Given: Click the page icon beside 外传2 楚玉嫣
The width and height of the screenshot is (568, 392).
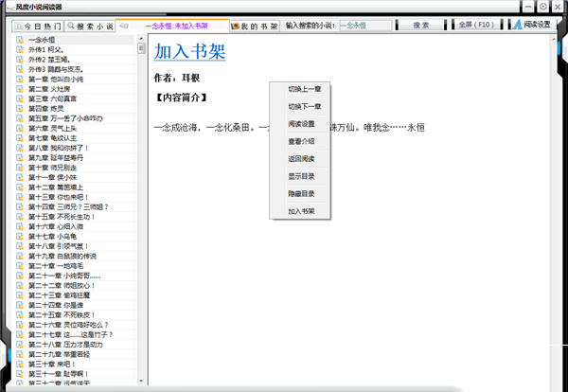Looking at the screenshot, I should pyautogui.click(x=20, y=59).
